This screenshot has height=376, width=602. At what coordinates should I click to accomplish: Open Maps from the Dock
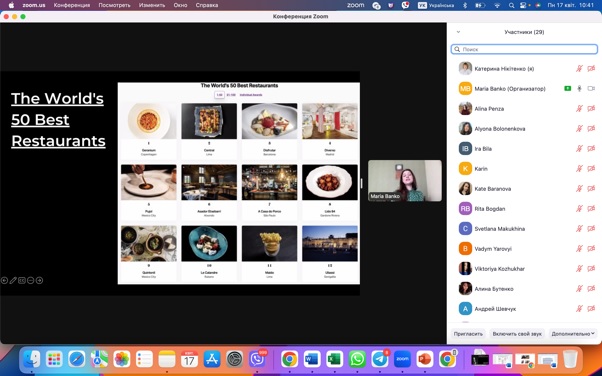pos(99,359)
